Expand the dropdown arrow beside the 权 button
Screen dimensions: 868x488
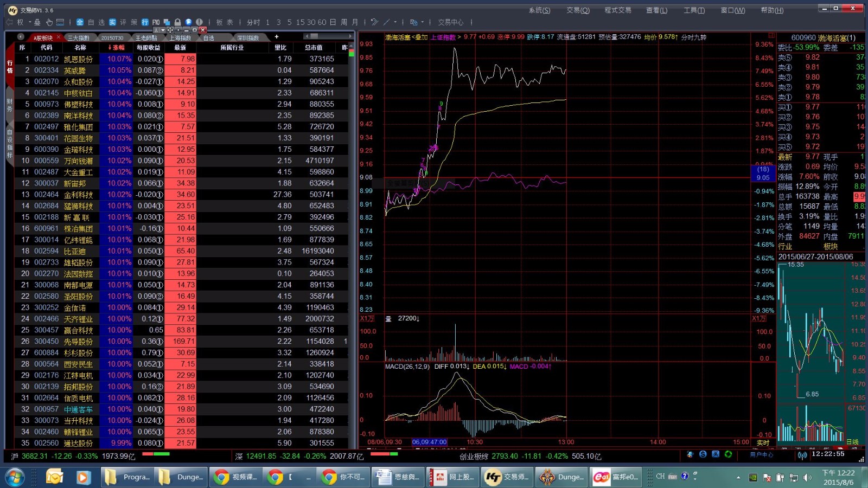(29, 22)
